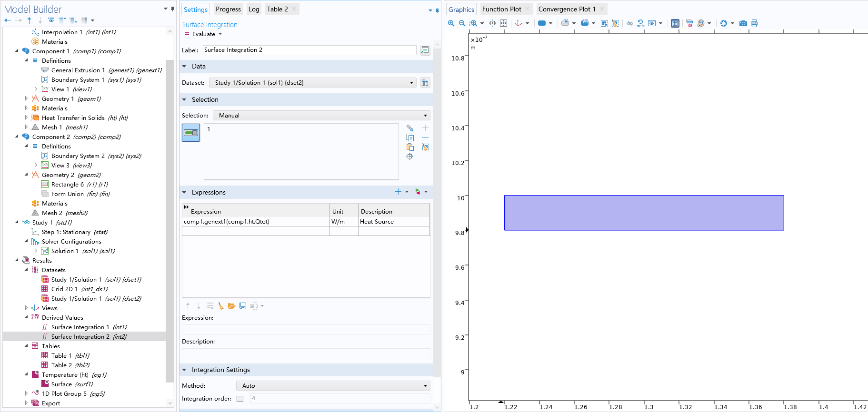Expand the Geometry 1 tree node
868x412 pixels.
pyautogui.click(x=26, y=98)
